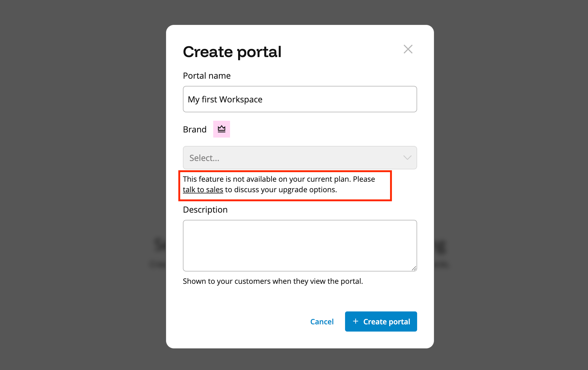Click the Description label
This screenshot has height=370, width=588.
205,209
